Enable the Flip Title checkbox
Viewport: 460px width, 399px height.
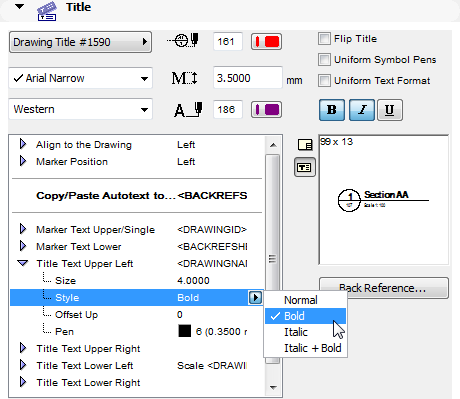[x=324, y=39]
